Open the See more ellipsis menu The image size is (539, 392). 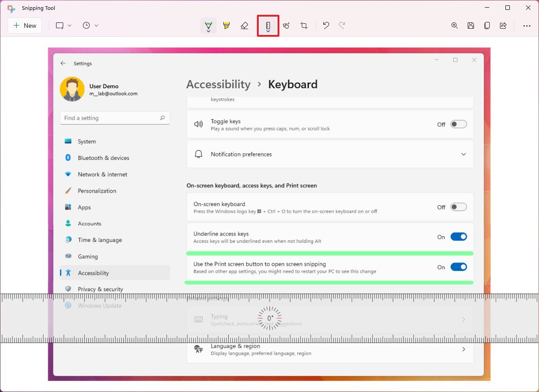[x=526, y=26]
